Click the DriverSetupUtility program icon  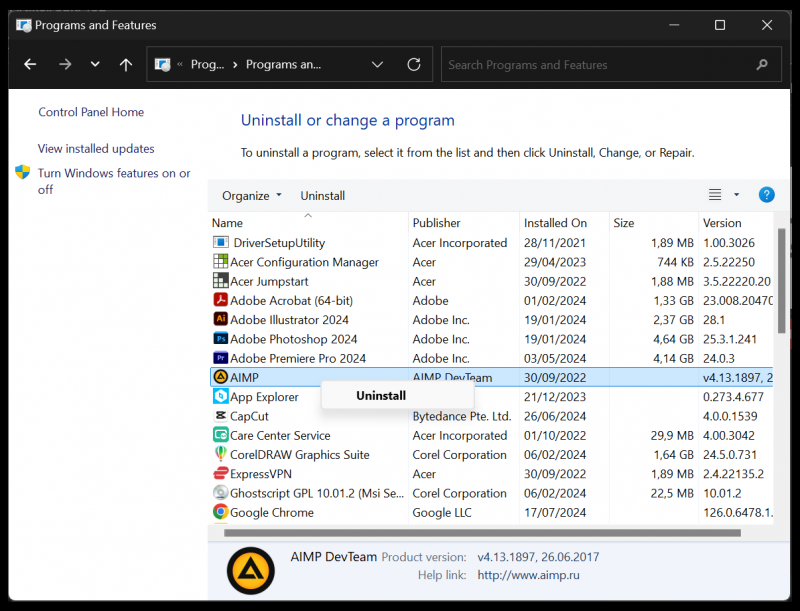220,242
